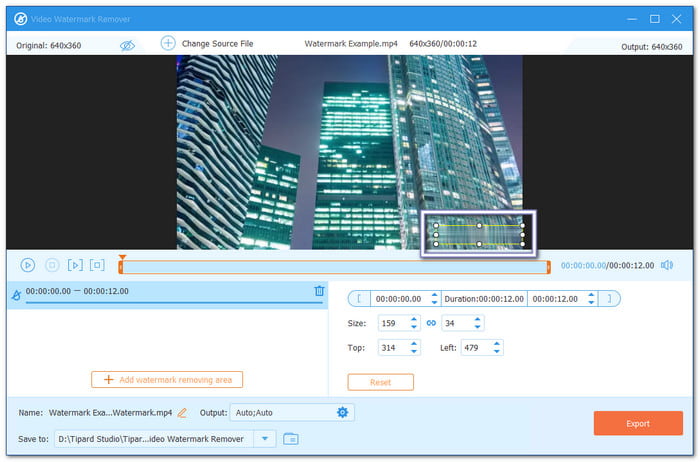Click the Output: 640x360 label
This screenshot has width=700, height=462.
[652, 47]
